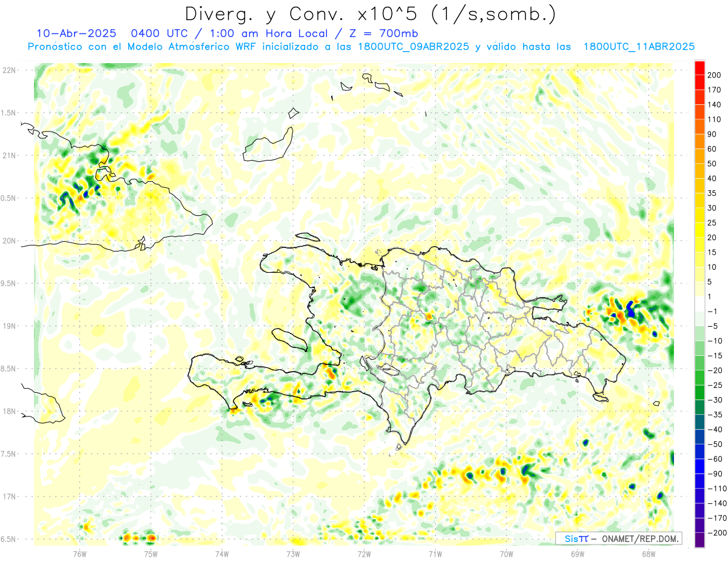Image resolution: width=728 pixels, height=562 pixels.
Task: Click the "71W" longitude label
Action: (435, 554)
